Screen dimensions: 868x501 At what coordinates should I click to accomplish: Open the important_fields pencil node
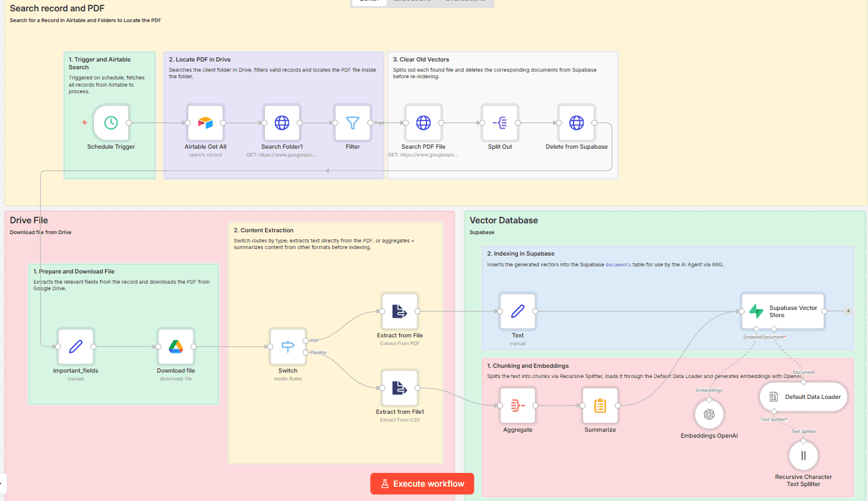click(76, 346)
